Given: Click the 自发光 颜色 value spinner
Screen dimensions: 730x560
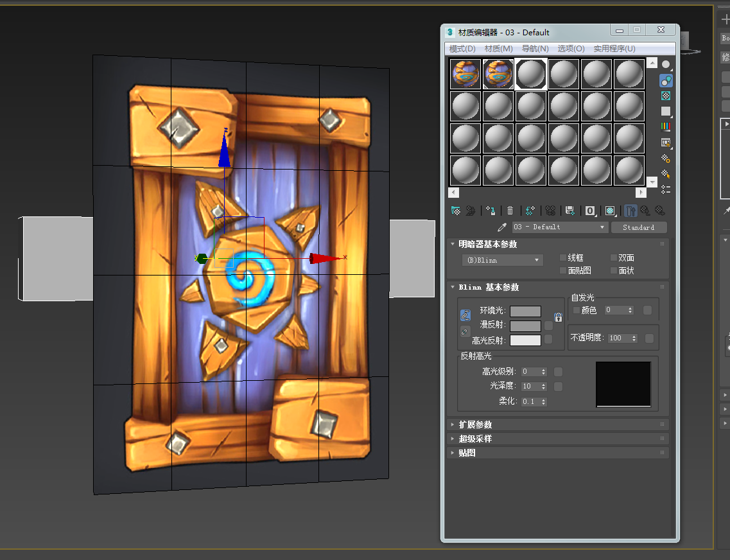Looking at the screenshot, I should click(630, 310).
